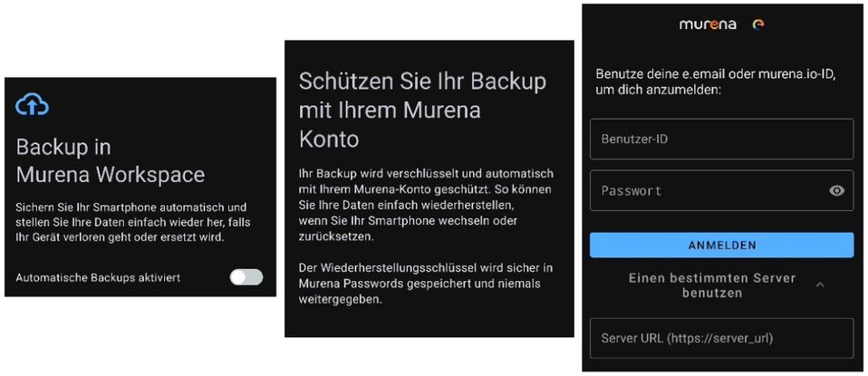This screenshot has width=868, height=376.
Task: Click the colorful e logo icon
Action: click(759, 24)
